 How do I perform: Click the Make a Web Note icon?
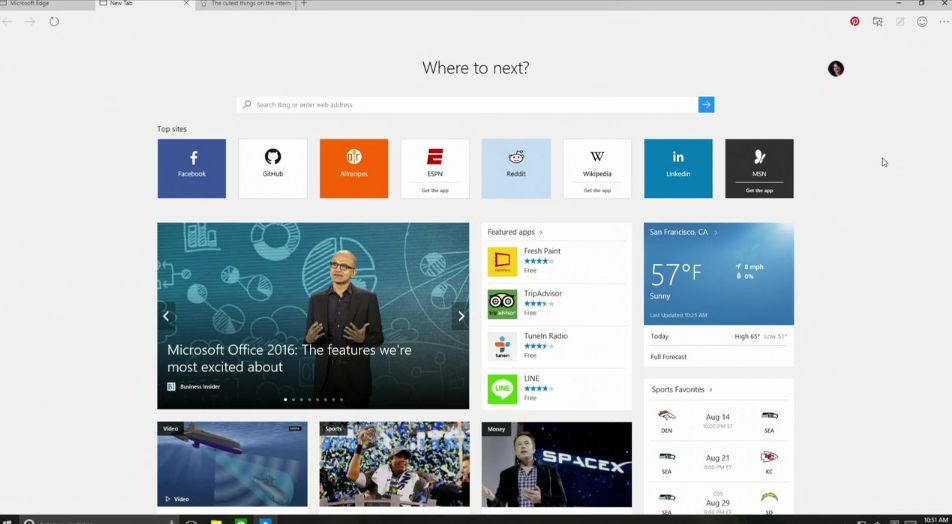(900, 22)
